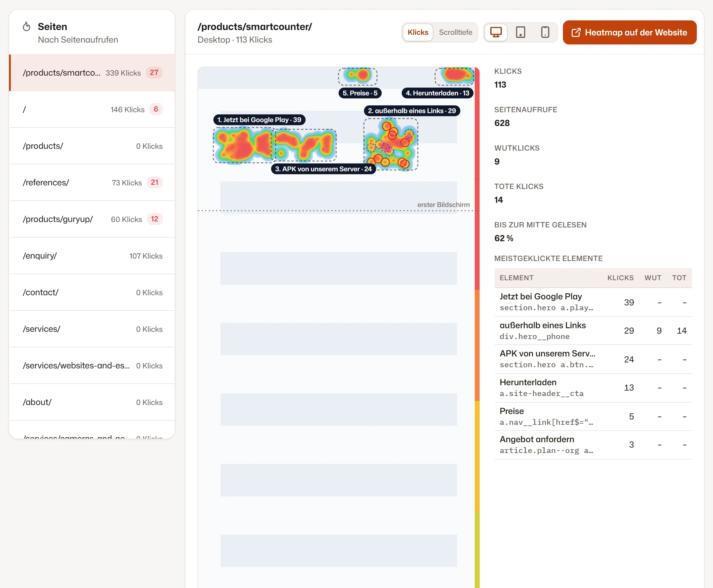This screenshot has height=588, width=713.
Task: Click heatmap label '1. Jetzt bei Google Play · 39'
Action: pyautogui.click(x=259, y=120)
